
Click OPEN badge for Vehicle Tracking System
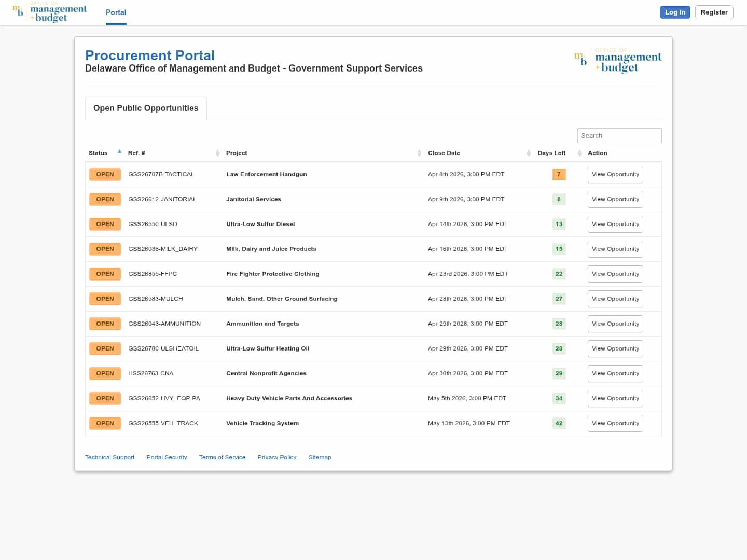pos(105,424)
